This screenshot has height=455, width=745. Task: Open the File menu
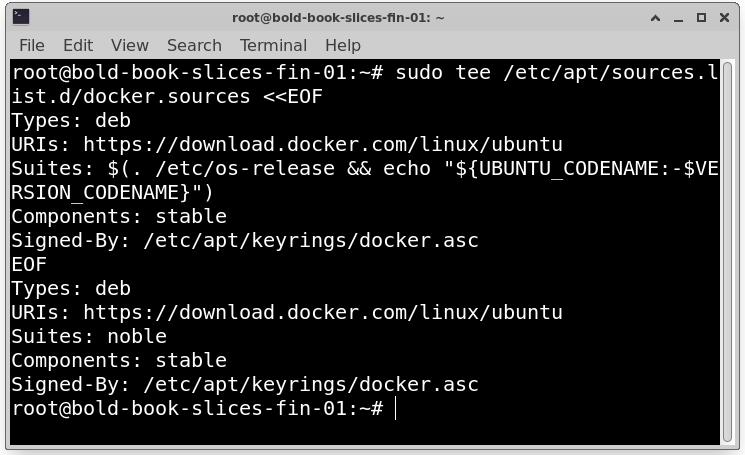(x=32, y=45)
